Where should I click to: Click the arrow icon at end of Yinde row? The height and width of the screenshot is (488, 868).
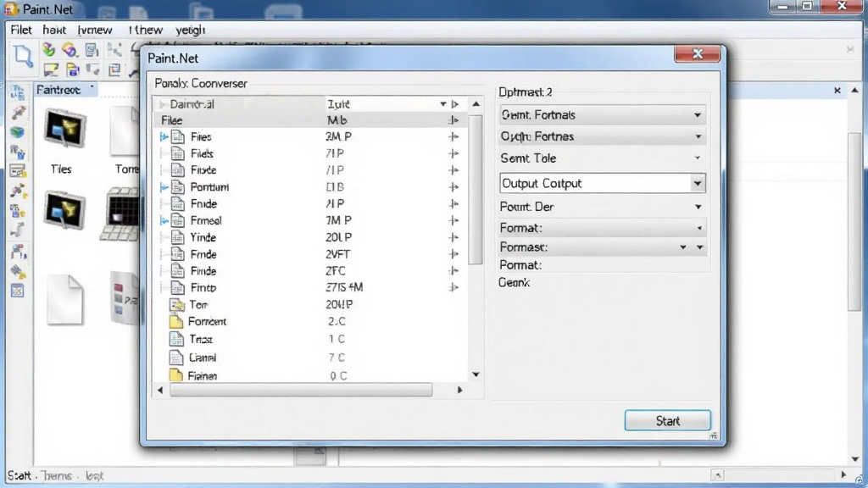(453, 237)
